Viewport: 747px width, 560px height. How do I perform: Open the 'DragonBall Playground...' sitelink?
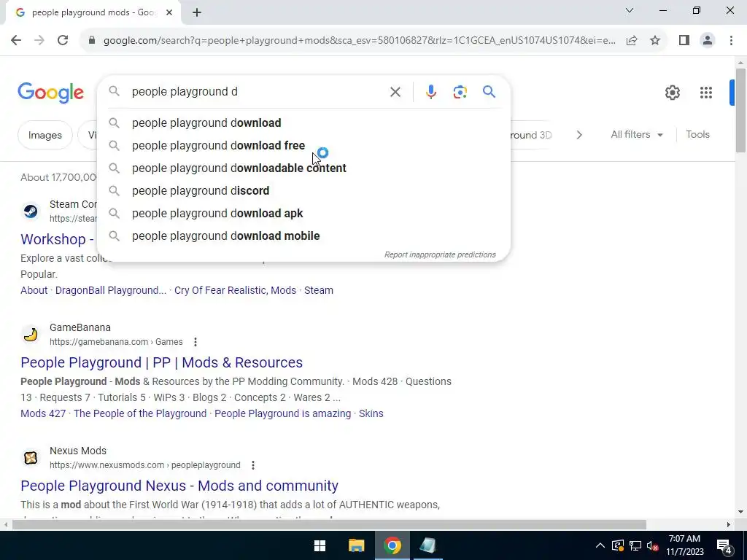pyautogui.click(x=111, y=290)
